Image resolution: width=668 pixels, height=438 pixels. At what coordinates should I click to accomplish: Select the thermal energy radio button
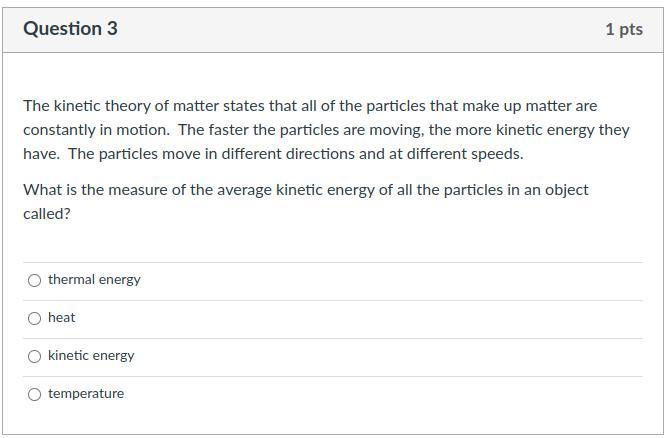[x=35, y=280]
